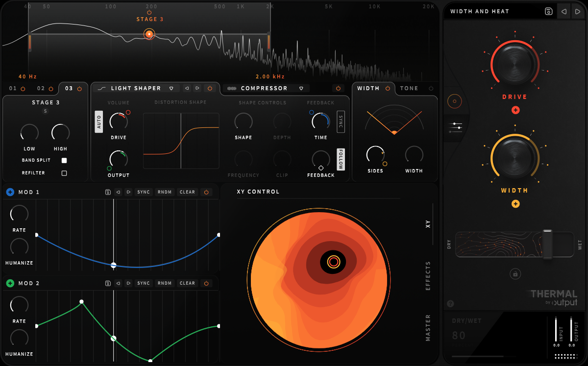Switch to the Tone tab
The width and height of the screenshot is (588, 366).
(409, 88)
